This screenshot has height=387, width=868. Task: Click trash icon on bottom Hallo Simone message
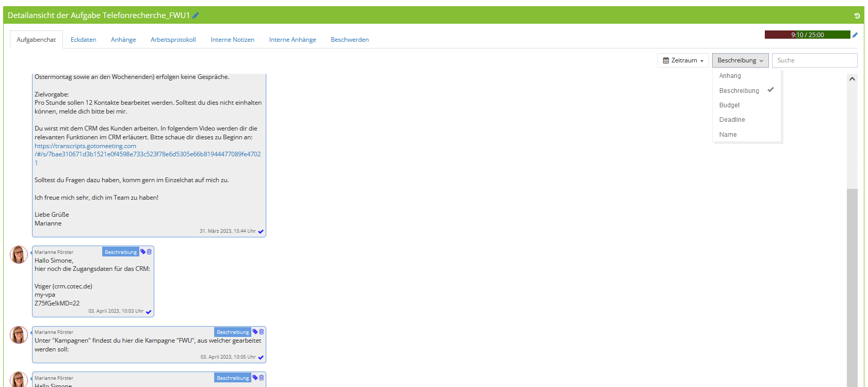tap(261, 378)
